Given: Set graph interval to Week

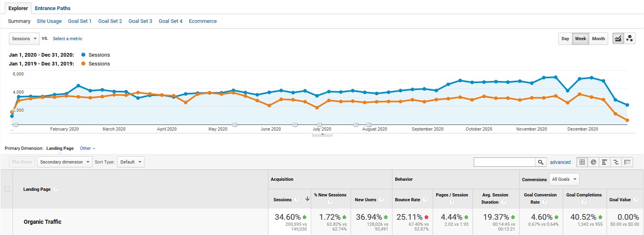Looking at the screenshot, I should (x=580, y=39).
